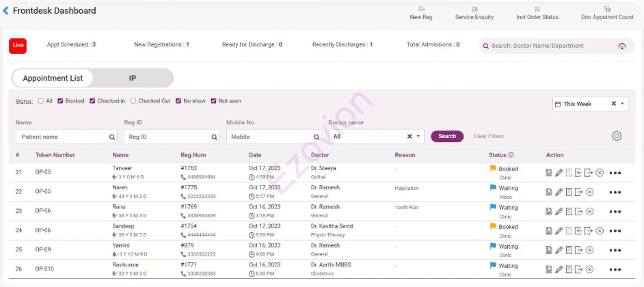Click the back arrow beside Frontdesk Dashboard
The image size is (644, 287).
pos(6,11)
